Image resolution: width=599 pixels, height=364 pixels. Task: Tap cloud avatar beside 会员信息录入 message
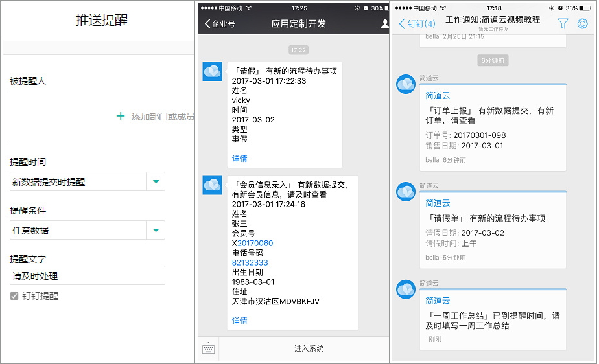point(213,185)
